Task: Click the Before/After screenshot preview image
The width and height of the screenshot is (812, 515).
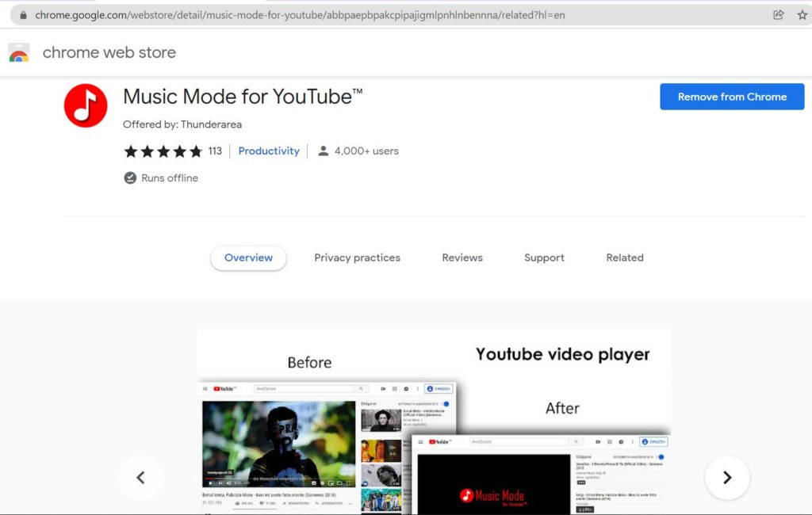Action: tap(434, 422)
